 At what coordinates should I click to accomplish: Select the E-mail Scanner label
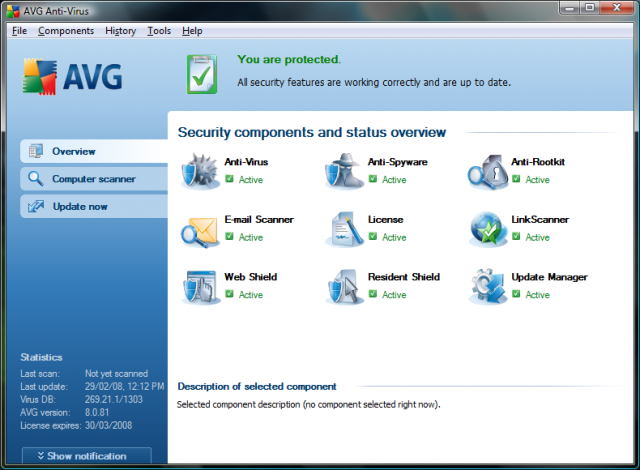point(259,219)
